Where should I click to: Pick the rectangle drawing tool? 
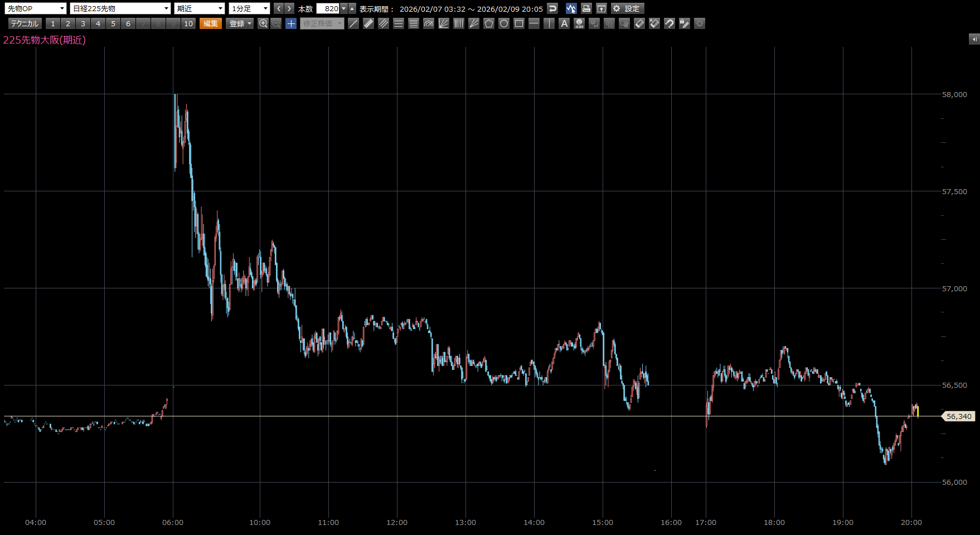coord(519,23)
